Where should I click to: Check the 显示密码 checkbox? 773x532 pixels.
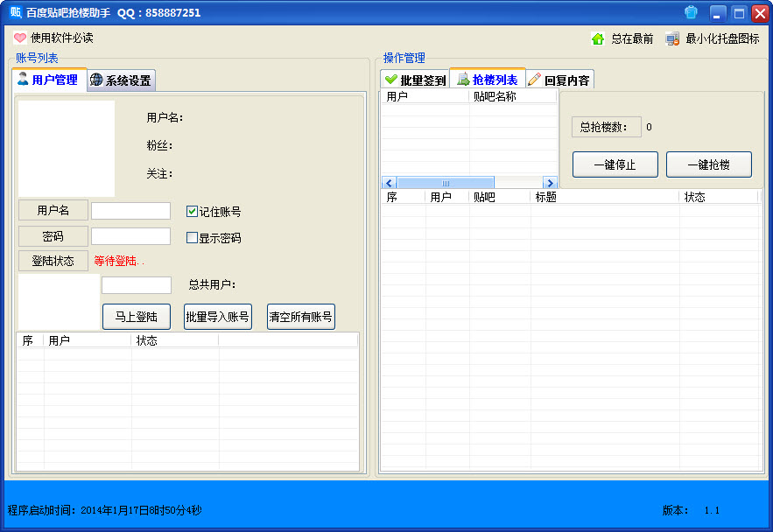(192, 238)
